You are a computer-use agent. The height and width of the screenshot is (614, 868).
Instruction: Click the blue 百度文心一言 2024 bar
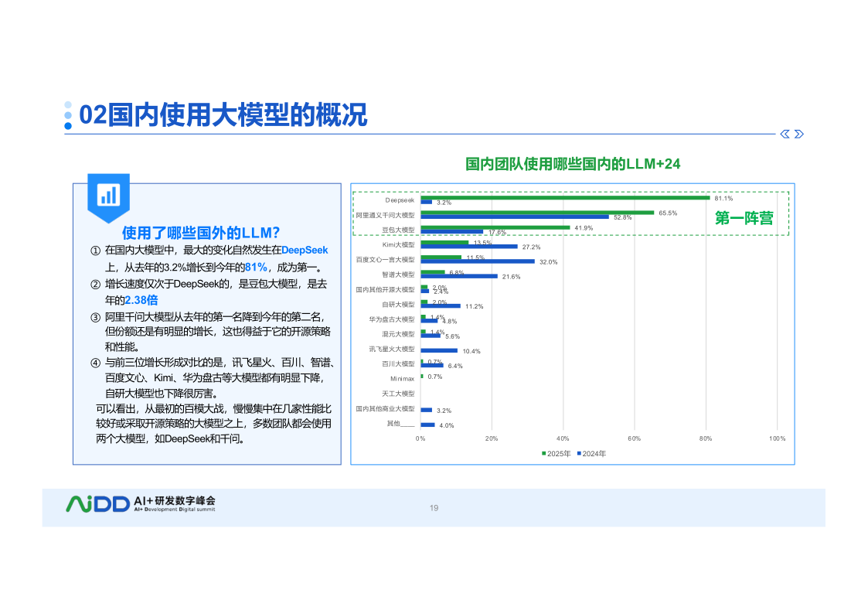[x=478, y=261]
